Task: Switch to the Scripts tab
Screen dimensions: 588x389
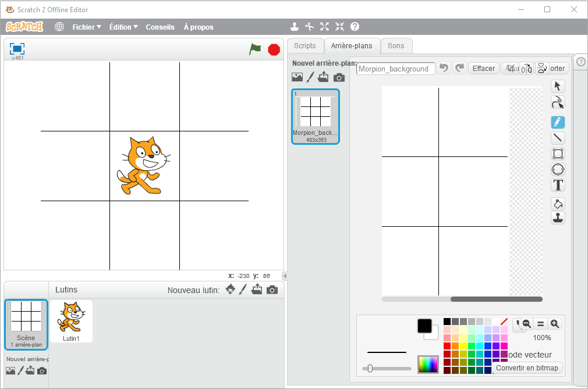Action: click(x=304, y=46)
